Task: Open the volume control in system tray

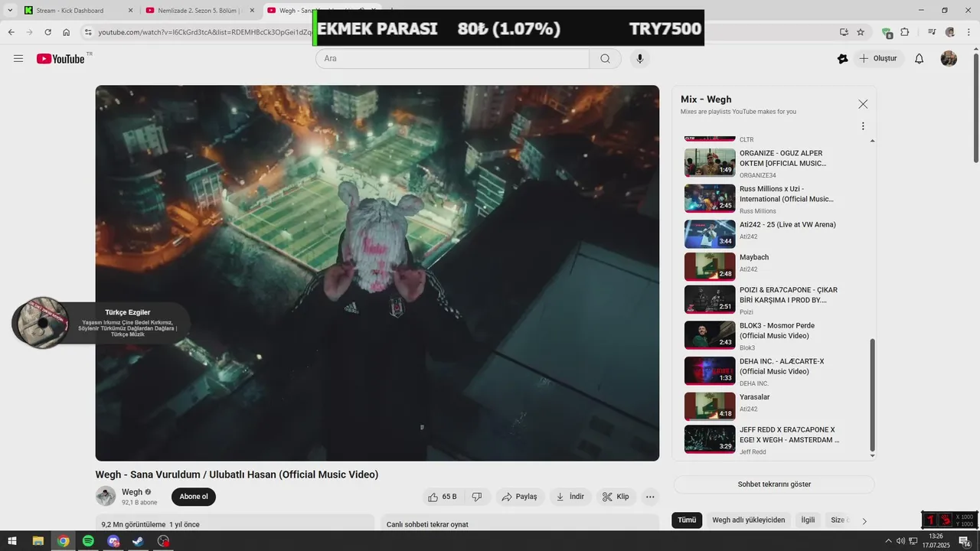Action: (x=901, y=541)
